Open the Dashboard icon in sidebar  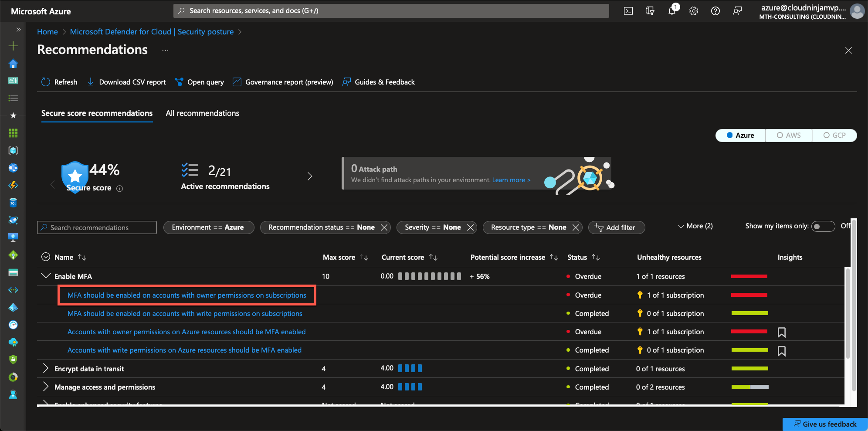point(13,81)
